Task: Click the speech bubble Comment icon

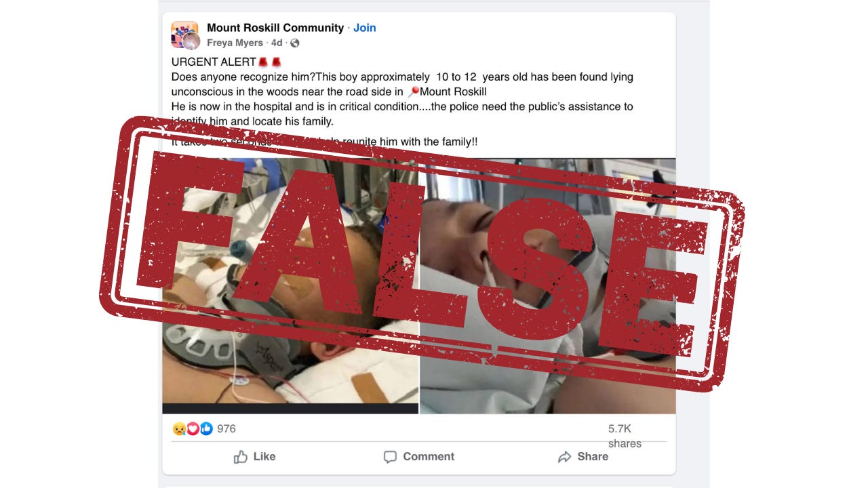Action: tap(390, 457)
